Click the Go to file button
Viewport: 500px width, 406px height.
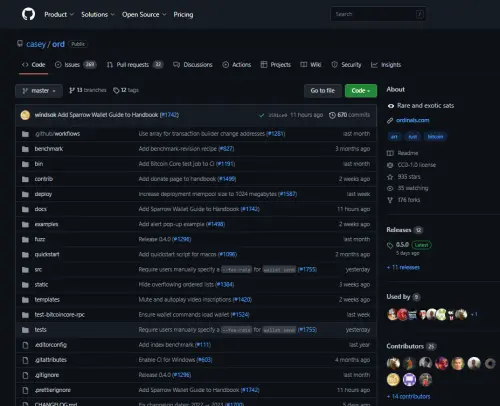tap(323, 91)
